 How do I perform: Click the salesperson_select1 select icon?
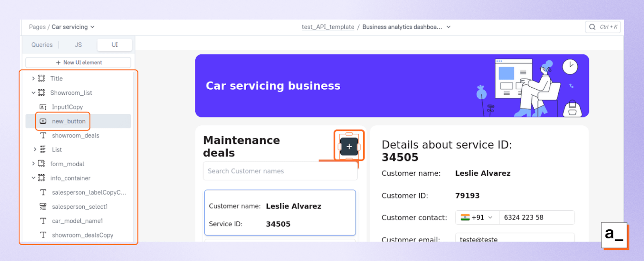pyautogui.click(x=43, y=207)
